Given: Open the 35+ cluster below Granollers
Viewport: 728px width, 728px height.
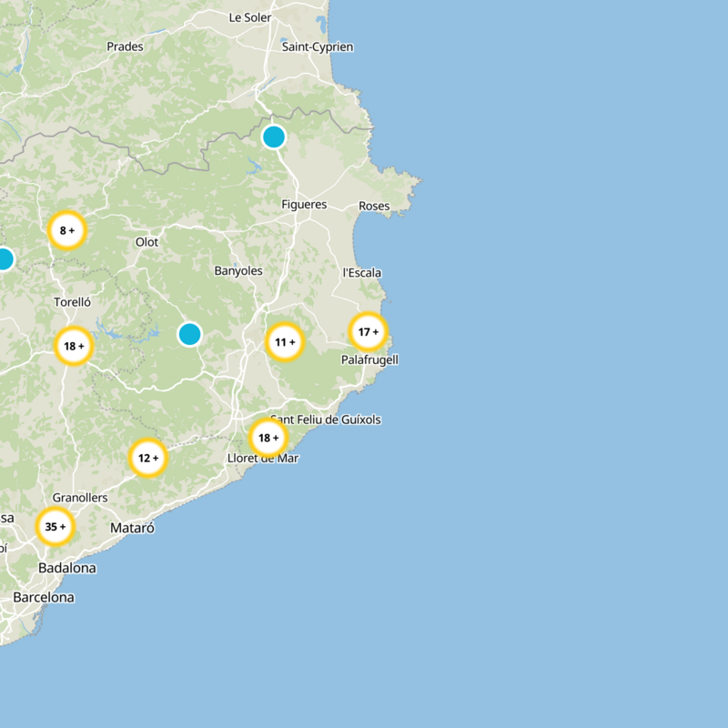Looking at the screenshot, I should tap(56, 527).
